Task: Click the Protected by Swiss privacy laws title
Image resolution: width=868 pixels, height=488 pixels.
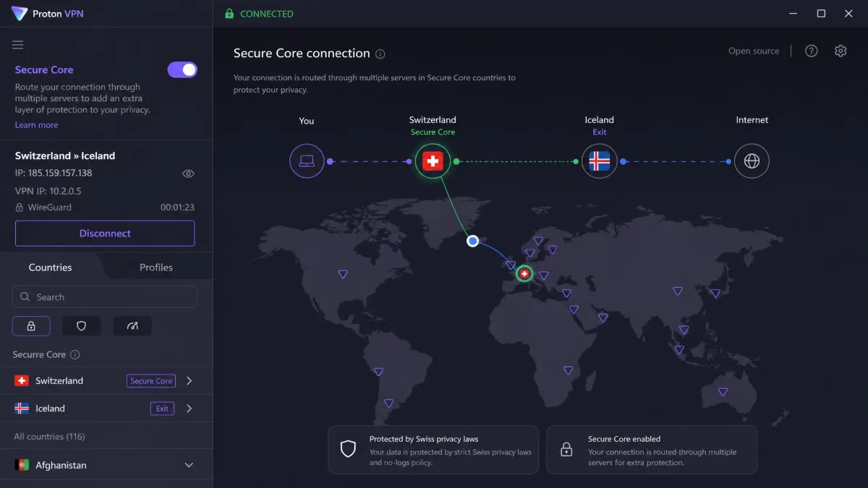Action: [x=424, y=439]
